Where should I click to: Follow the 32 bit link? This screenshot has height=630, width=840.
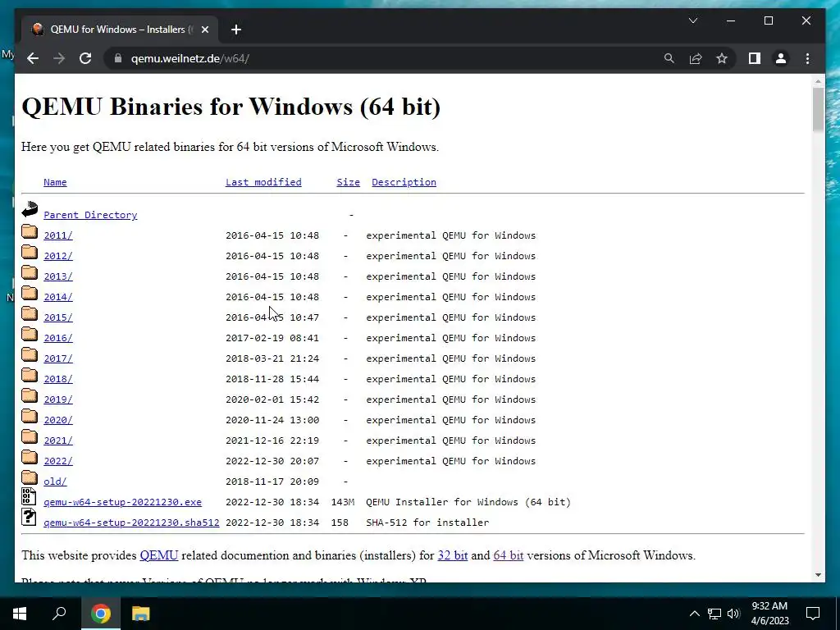click(x=453, y=555)
